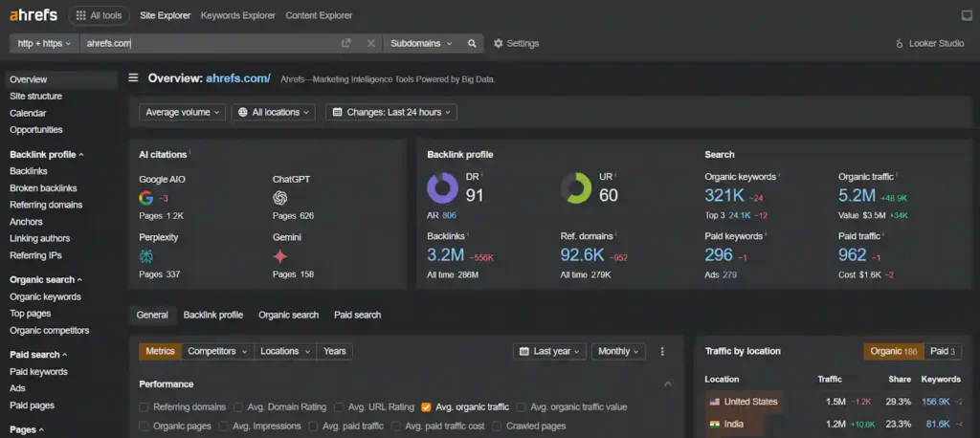Check the Crawled pages metric
Viewport: 980px width, 438px height.
coord(497,427)
